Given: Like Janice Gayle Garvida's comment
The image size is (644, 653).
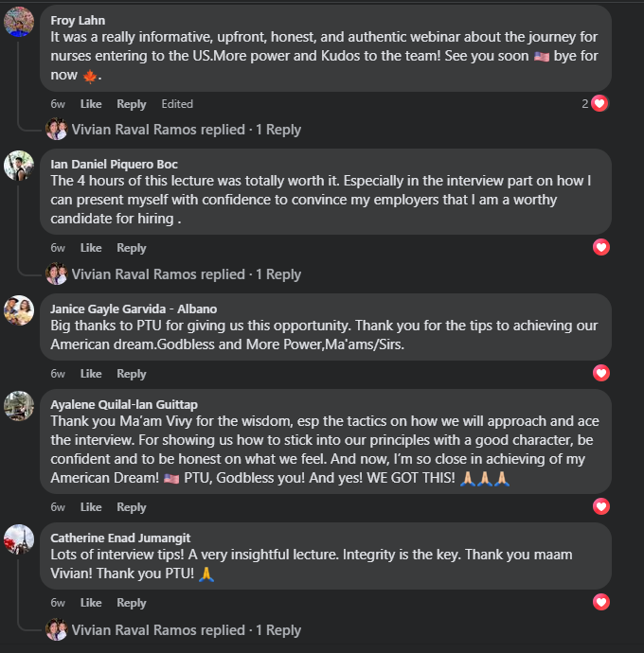Looking at the screenshot, I should pyautogui.click(x=91, y=374).
